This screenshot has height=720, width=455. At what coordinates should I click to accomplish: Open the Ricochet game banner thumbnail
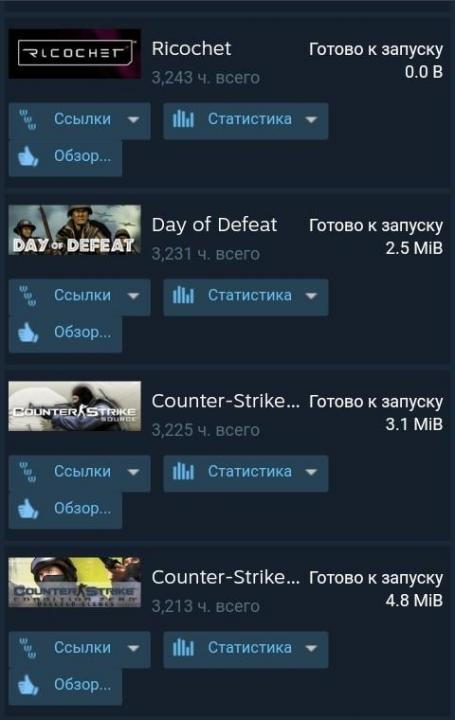pyautogui.click(x=75, y=53)
